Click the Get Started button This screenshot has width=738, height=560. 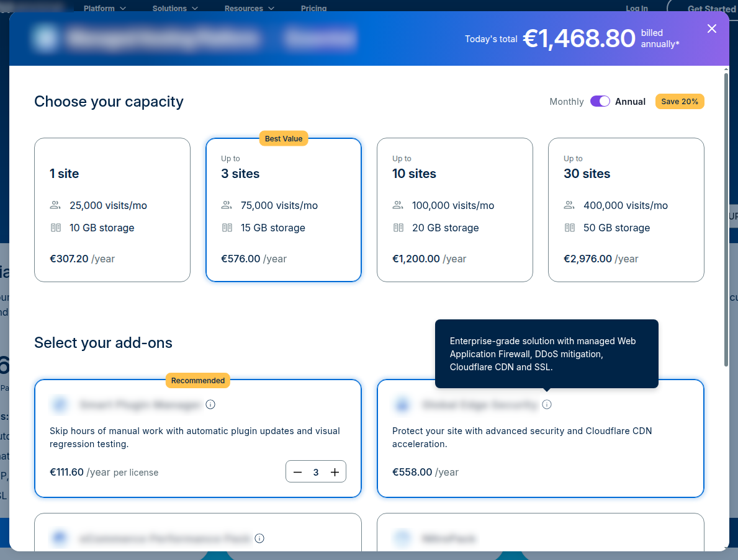702,9
